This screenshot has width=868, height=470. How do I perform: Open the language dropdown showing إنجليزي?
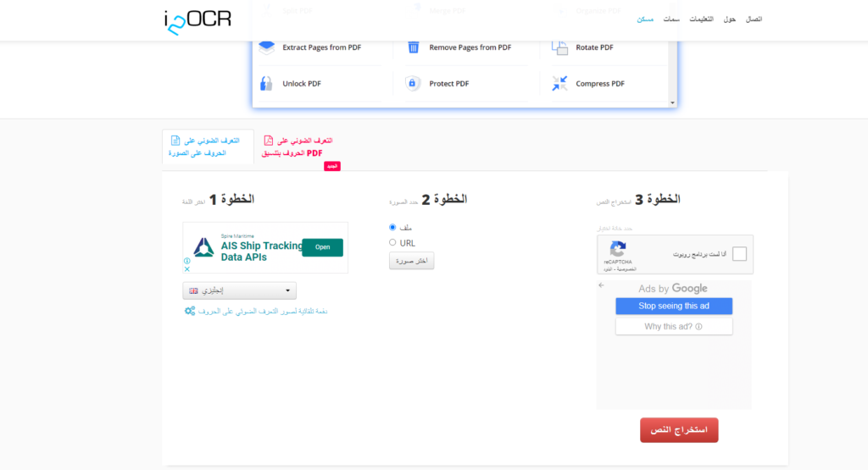[239, 290]
